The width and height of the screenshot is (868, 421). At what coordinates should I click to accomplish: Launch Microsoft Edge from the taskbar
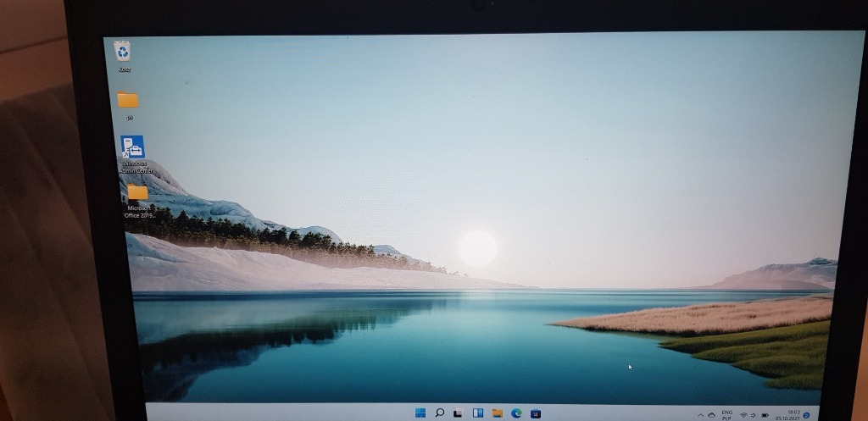pos(516,413)
